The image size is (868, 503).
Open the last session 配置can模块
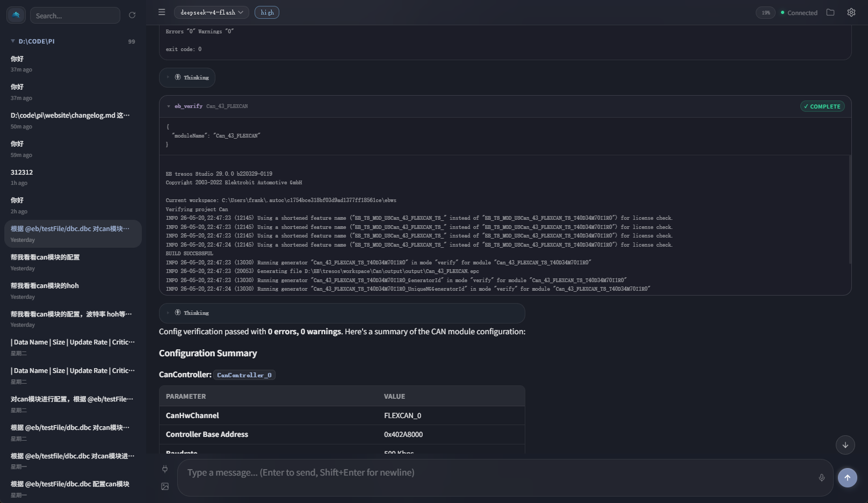coord(73,489)
